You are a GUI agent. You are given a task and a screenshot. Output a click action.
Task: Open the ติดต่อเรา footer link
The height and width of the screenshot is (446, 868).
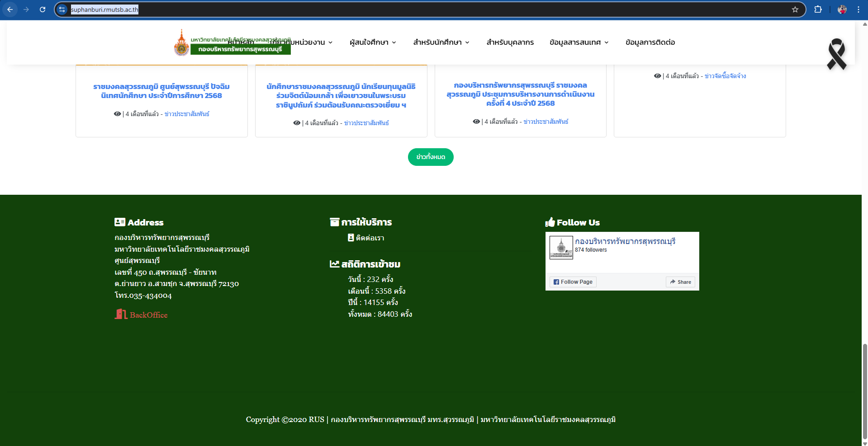click(370, 238)
